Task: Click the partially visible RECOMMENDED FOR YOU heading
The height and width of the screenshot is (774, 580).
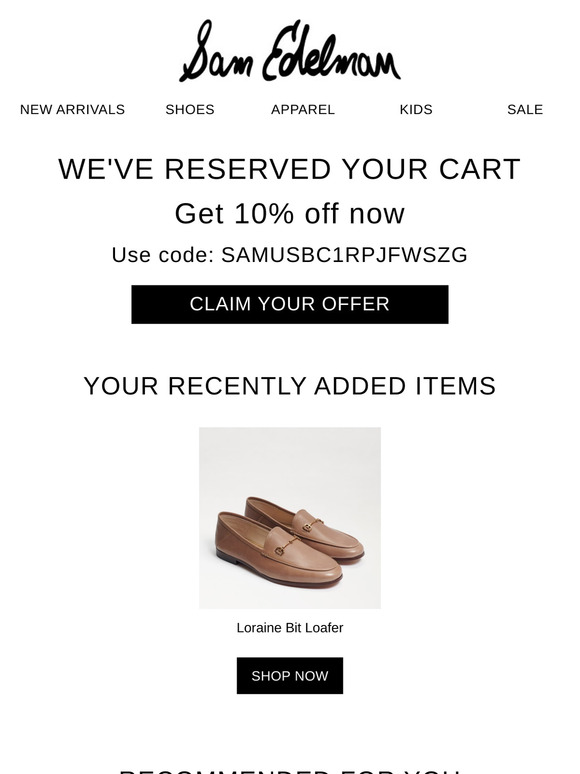Action: coord(290,771)
